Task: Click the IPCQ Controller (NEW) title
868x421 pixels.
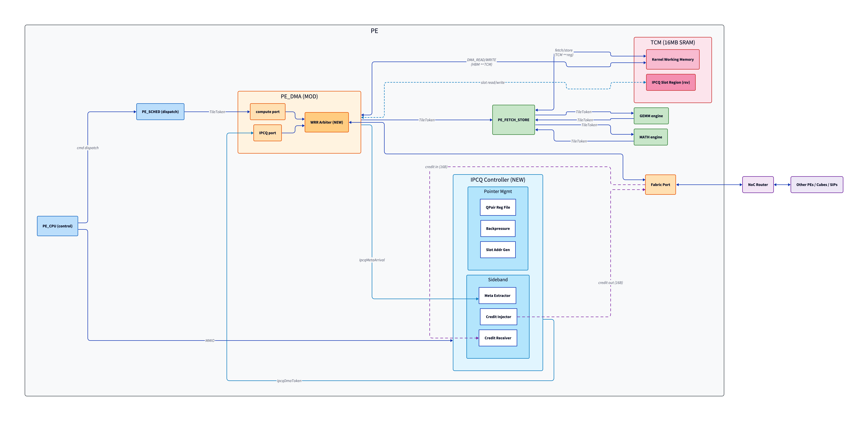Action: coord(498,180)
